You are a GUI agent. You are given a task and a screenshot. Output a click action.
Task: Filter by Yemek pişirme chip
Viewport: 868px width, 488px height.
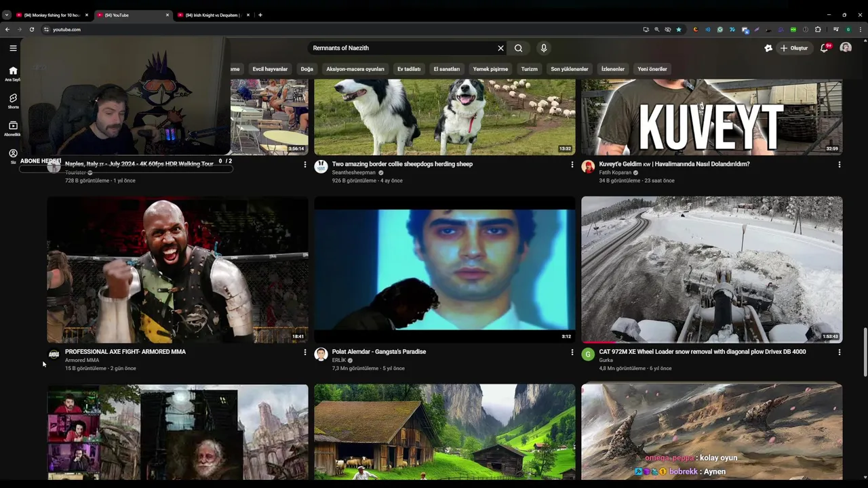(x=490, y=69)
